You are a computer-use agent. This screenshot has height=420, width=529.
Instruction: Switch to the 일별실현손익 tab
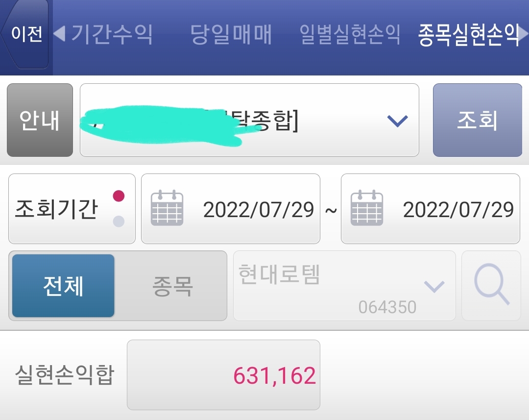point(350,34)
